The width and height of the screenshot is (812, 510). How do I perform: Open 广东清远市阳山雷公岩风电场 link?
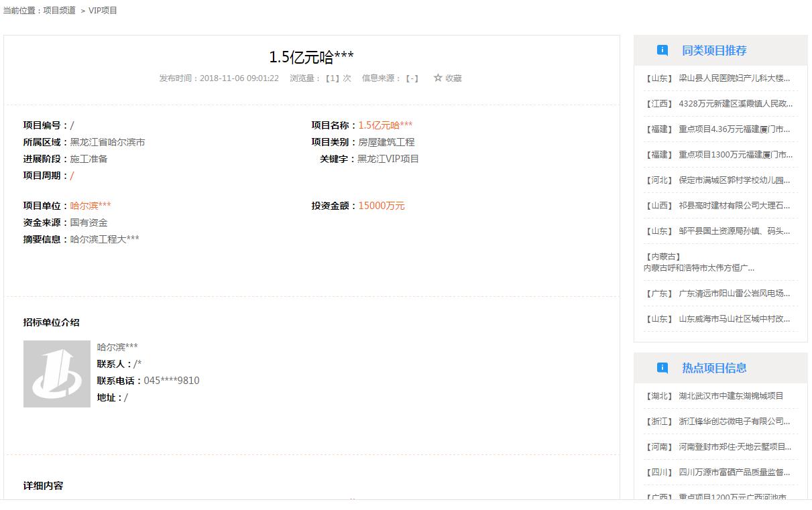coord(734,293)
